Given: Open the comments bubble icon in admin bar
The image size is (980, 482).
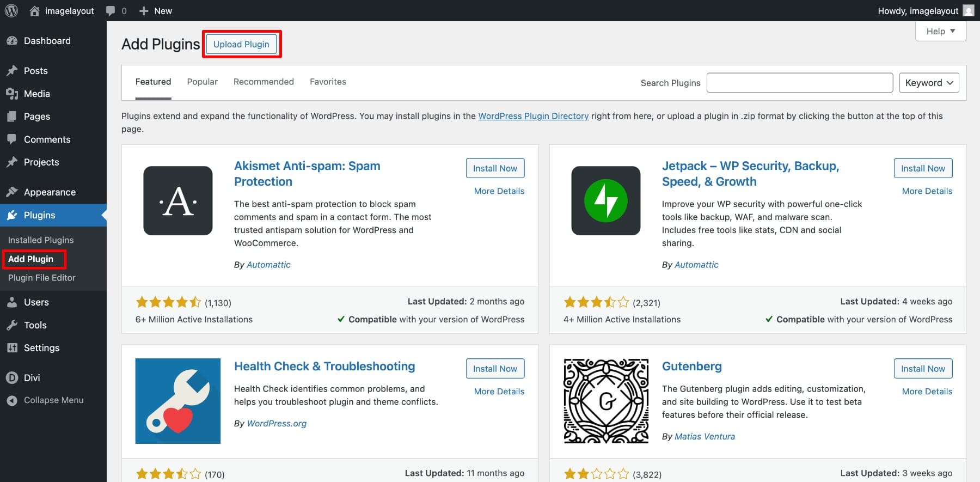Looking at the screenshot, I should point(111,11).
